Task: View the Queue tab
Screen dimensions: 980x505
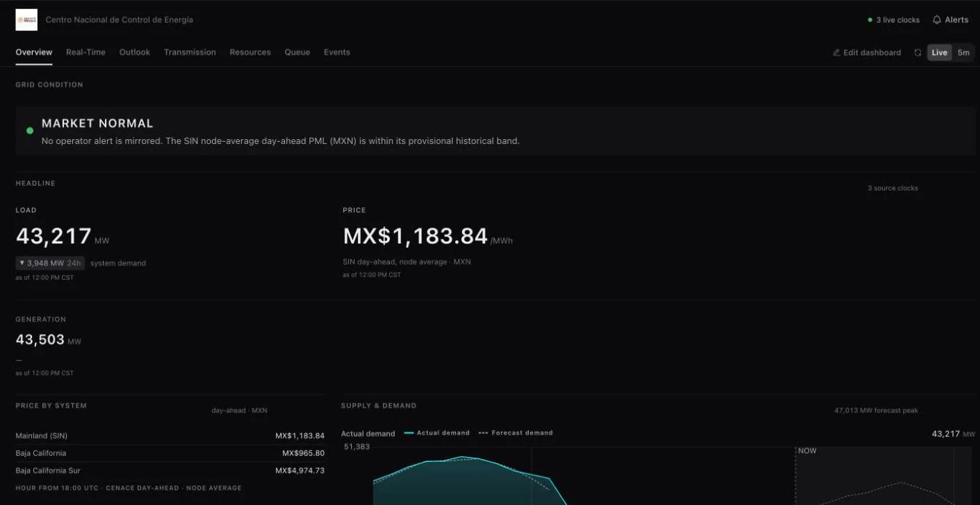Action: (297, 52)
